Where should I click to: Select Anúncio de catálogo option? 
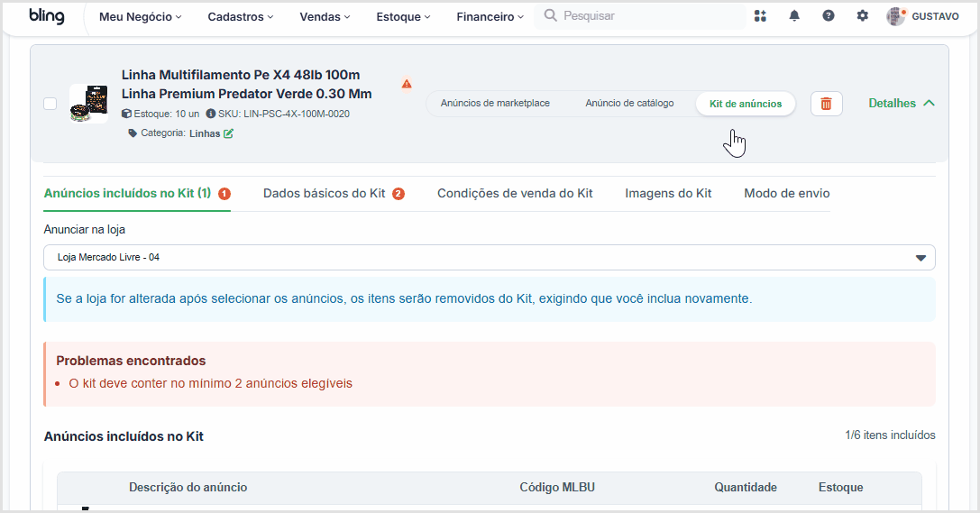click(x=629, y=103)
